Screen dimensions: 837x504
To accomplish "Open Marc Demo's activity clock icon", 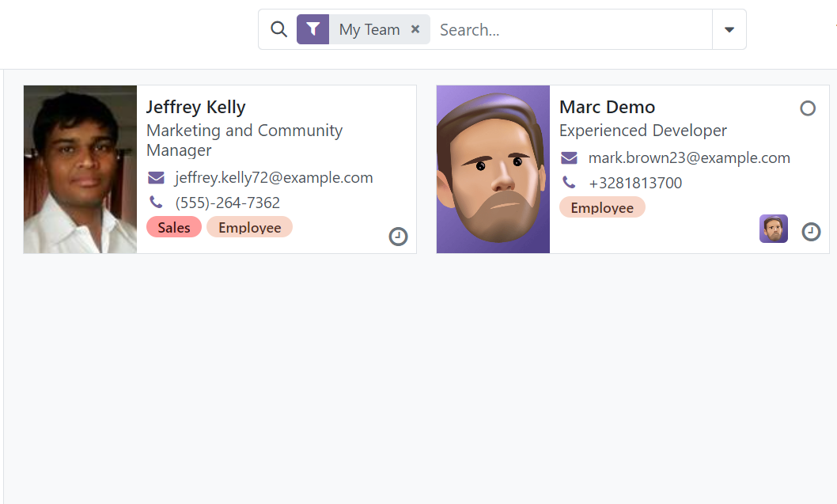I will (811, 232).
